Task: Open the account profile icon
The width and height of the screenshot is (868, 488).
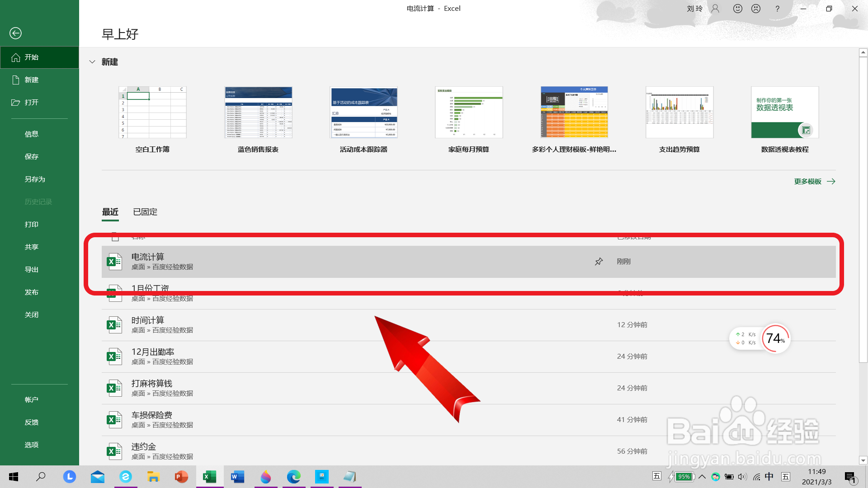Action: (715, 9)
